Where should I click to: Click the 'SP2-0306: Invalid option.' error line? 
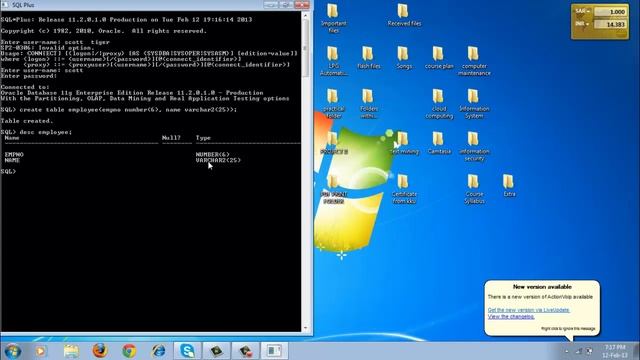[x=47, y=47]
